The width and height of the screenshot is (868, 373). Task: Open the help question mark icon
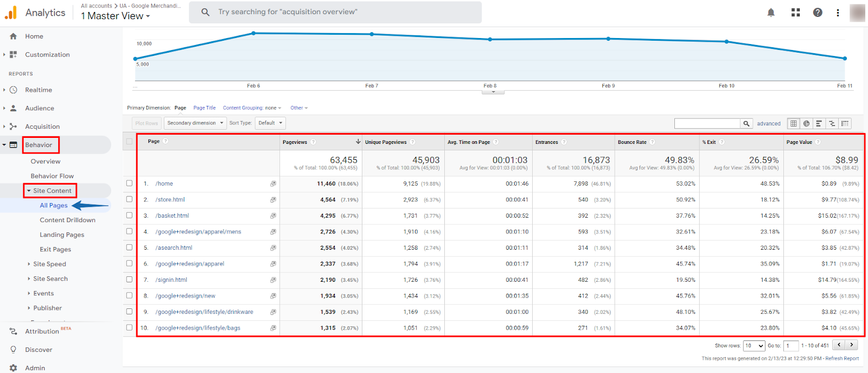(818, 12)
